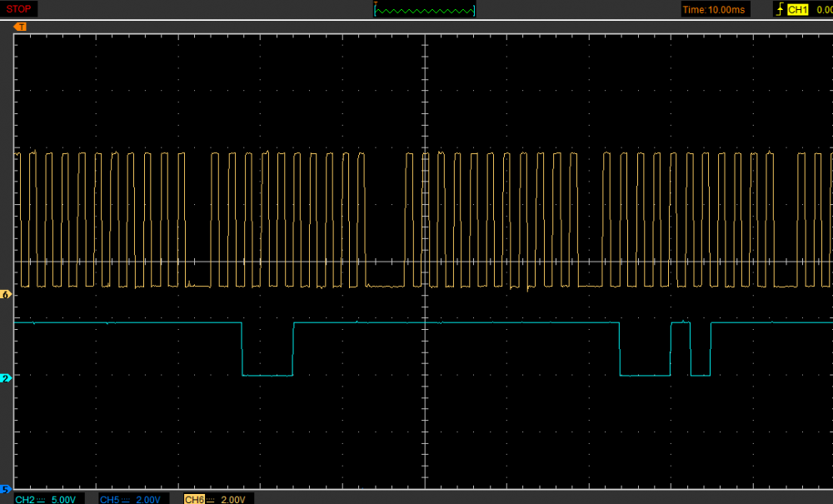Click the CH5 DC coupling symbol
The height and width of the screenshot is (504, 833).
(x=126, y=498)
